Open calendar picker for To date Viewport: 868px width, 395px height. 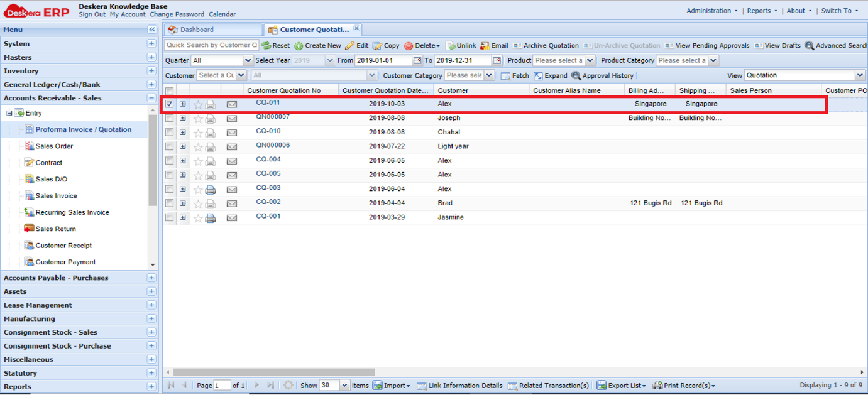[x=497, y=61]
